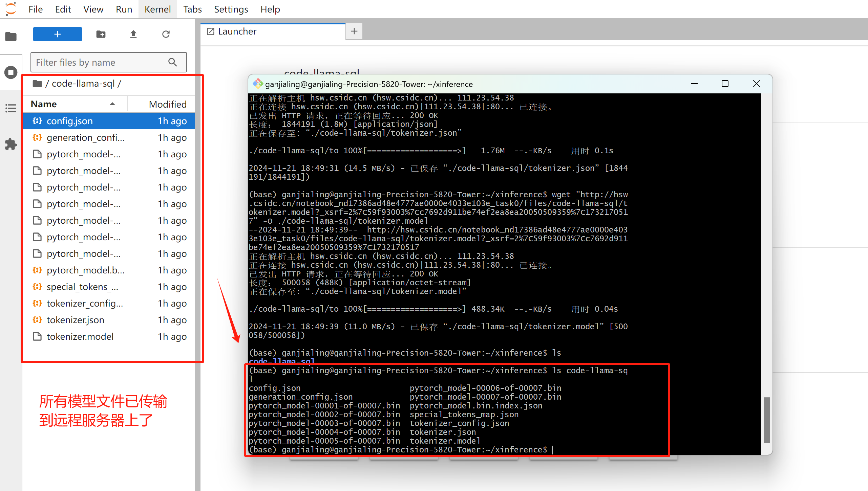Select special_tokens_... file row

109,287
